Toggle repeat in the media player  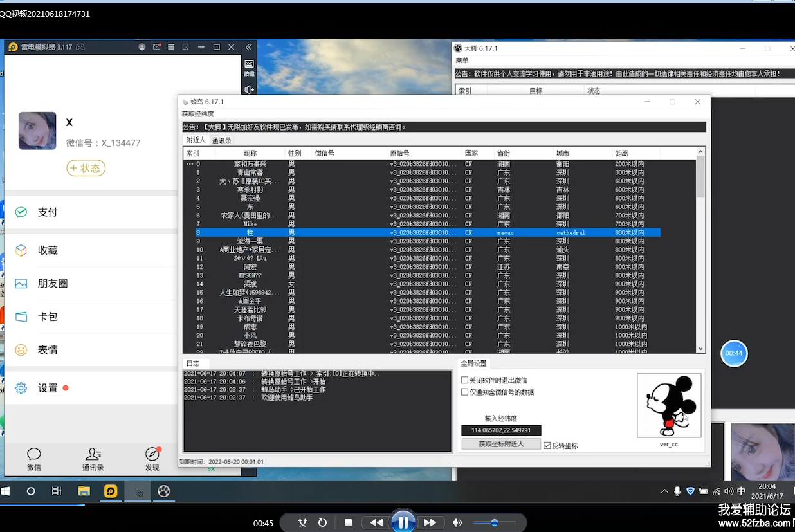coord(323,523)
